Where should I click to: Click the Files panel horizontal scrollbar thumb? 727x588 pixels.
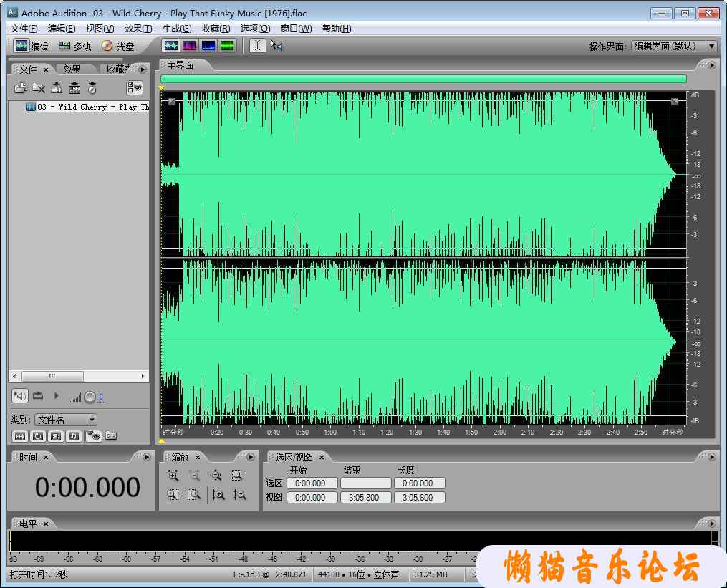53,376
